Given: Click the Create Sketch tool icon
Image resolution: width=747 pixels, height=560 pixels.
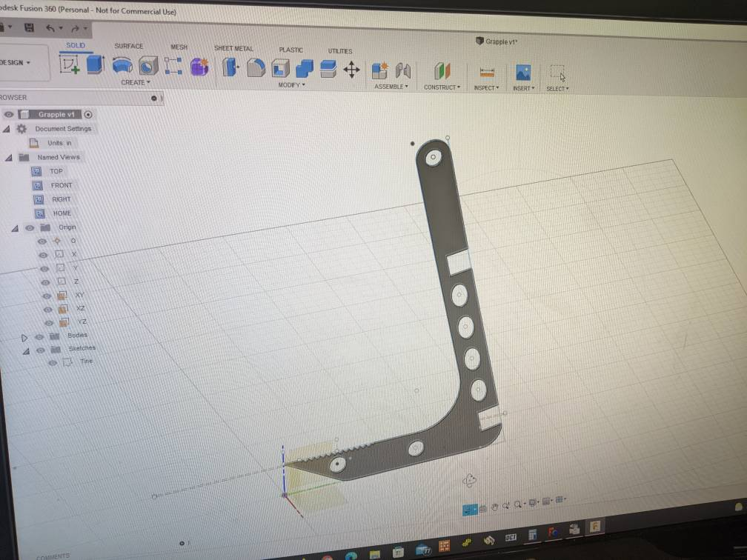Looking at the screenshot, I should pyautogui.click(x=70, y=66).
